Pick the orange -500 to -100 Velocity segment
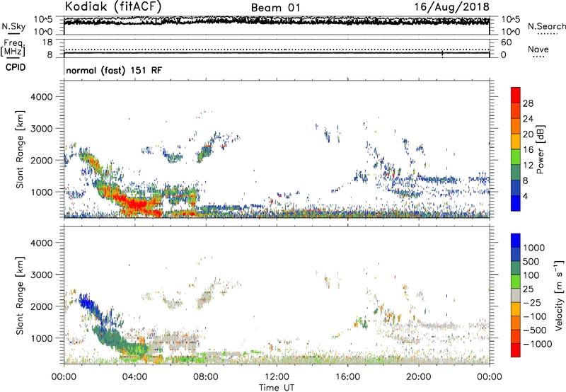 pyautogui.click(x=516, y=323)
